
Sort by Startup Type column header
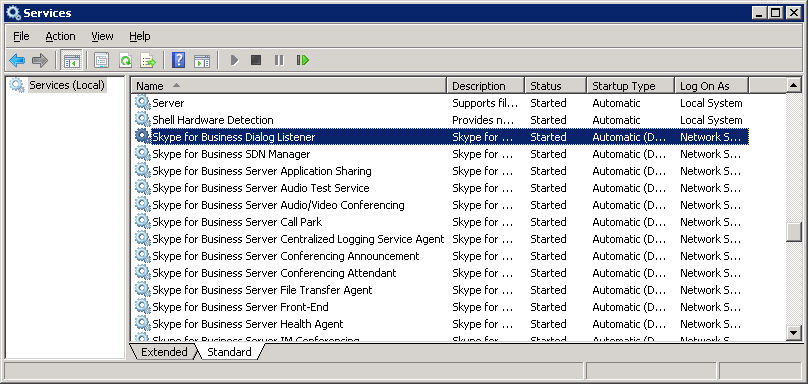630,86
